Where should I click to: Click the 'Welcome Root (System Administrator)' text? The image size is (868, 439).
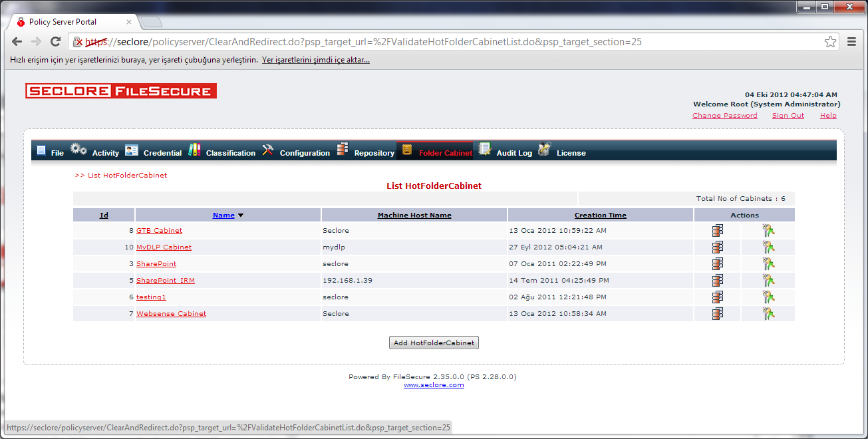767,104
